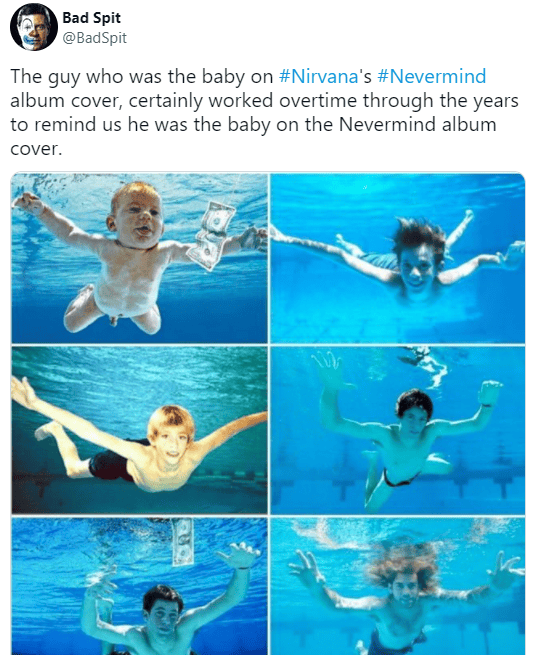Open the top-right dark-haired swimmer photo
This screenshot has height=655, width=537.
click(398, 258)
